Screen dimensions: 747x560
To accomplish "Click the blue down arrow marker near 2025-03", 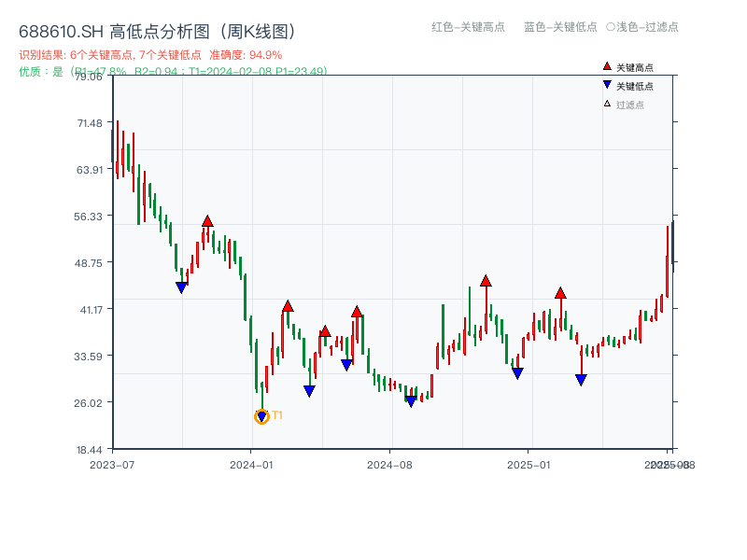I will (x=581, y=377).
